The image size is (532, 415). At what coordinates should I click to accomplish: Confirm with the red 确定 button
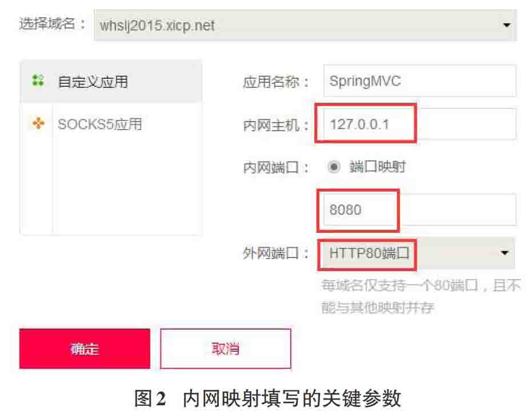pos(85,349)
